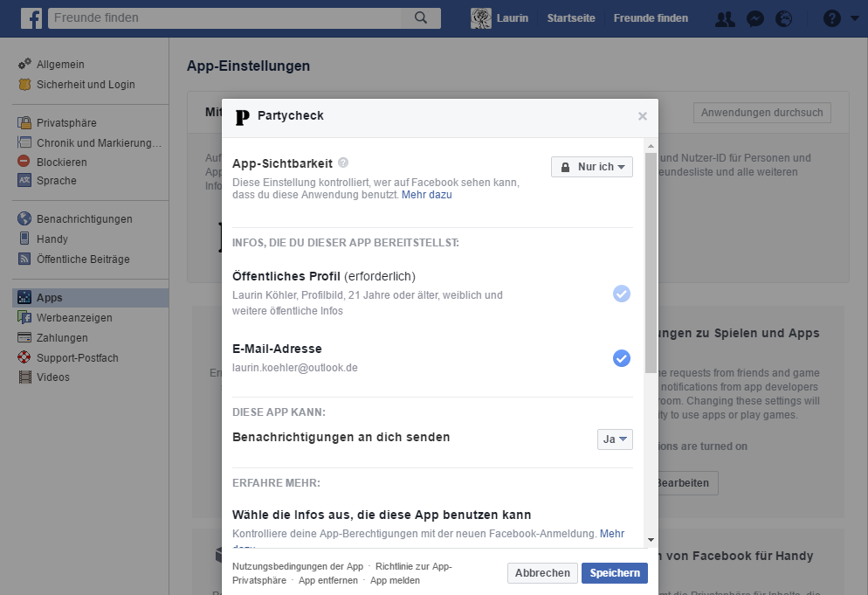868x595 pixels.
Task: Click the Zahlungen card icon
Action: (24, 337)
